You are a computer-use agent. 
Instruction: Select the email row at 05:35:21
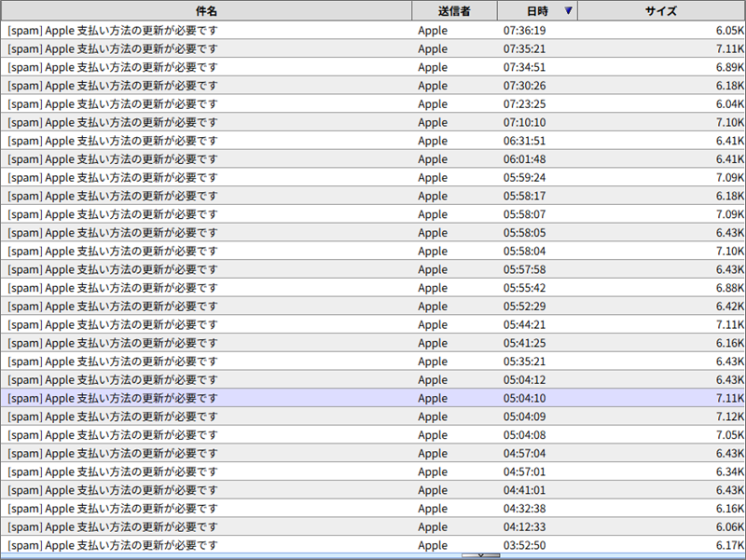373,362
